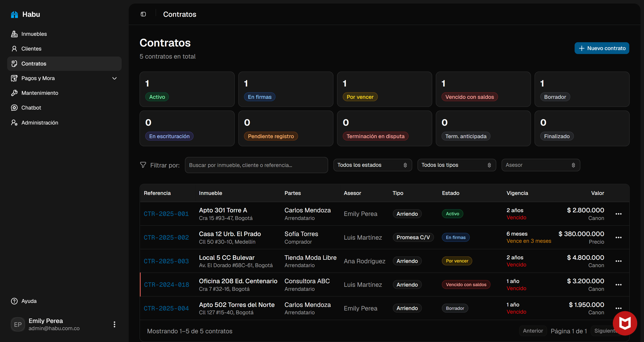Open contract CTR-2025-004 reference link

[x=166, y=308]
